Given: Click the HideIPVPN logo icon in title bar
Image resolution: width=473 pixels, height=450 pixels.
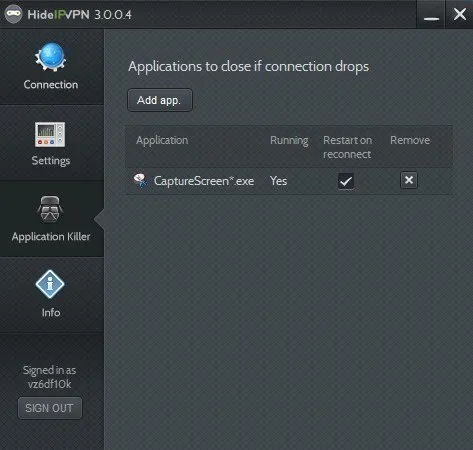Looking at the screenshot, I should (13, 14).
